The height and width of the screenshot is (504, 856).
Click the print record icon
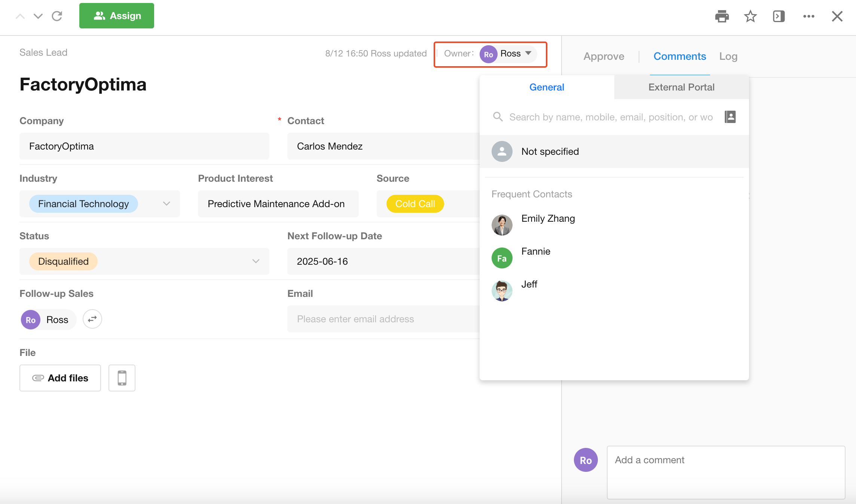tap(722, 16)
